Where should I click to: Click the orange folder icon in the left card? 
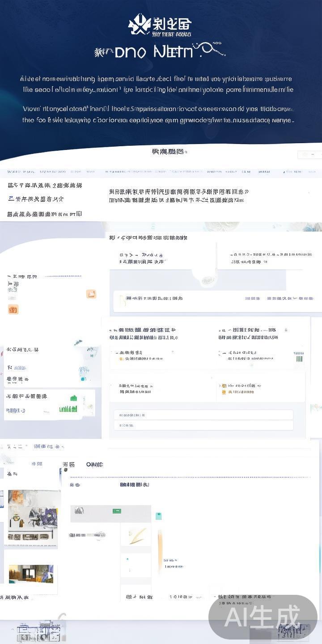(91, 294)
